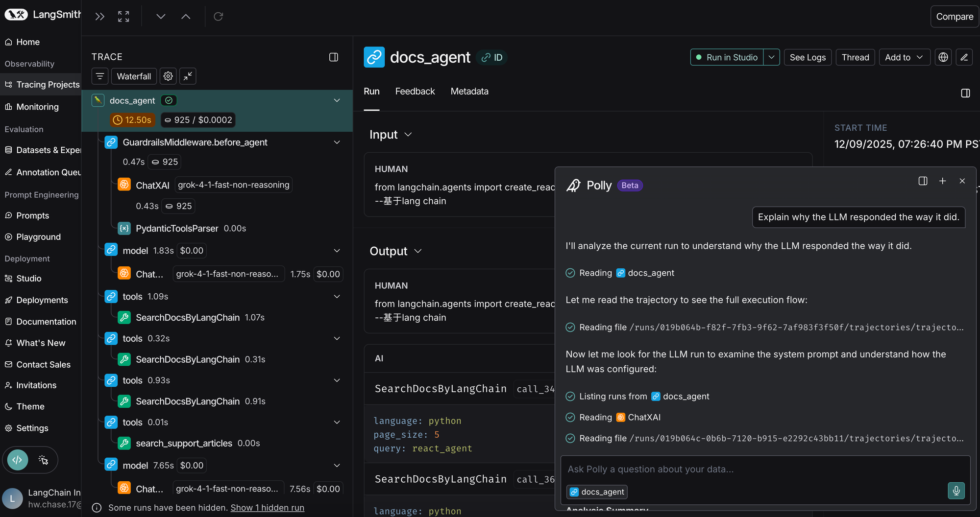
Task: Switch to the Metadata tab
Action: point(469,92)
